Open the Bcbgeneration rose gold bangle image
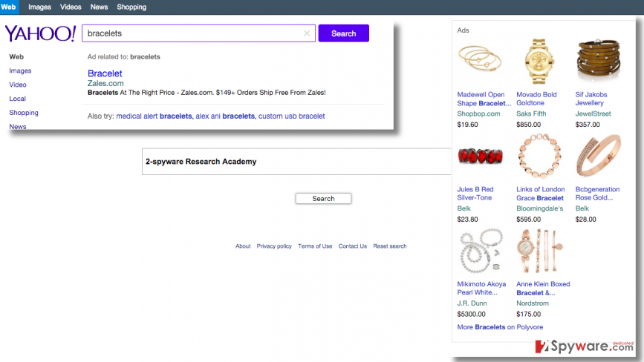 [599, 156]
